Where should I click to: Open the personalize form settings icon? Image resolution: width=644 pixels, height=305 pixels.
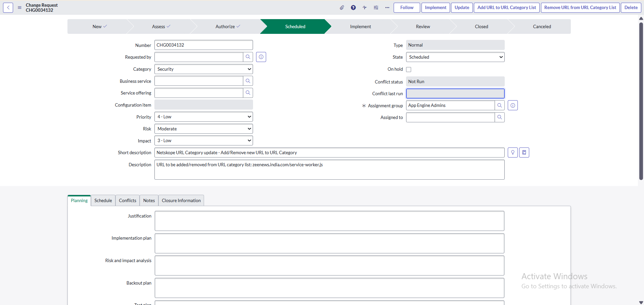tap(376, 7)
